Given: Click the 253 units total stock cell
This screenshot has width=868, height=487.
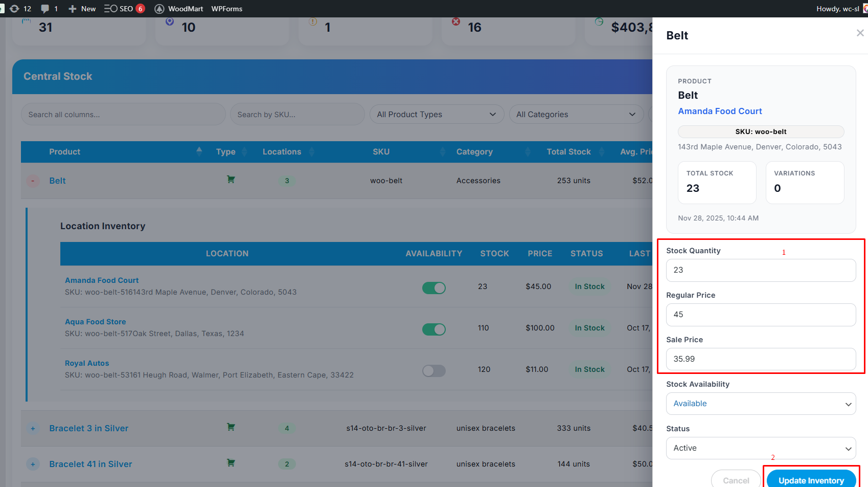Looking at the screenshot, I should click(574, 181).
